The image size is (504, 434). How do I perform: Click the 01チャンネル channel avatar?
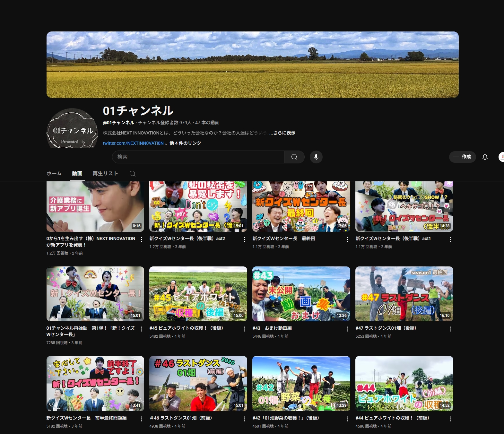(72, 128)
